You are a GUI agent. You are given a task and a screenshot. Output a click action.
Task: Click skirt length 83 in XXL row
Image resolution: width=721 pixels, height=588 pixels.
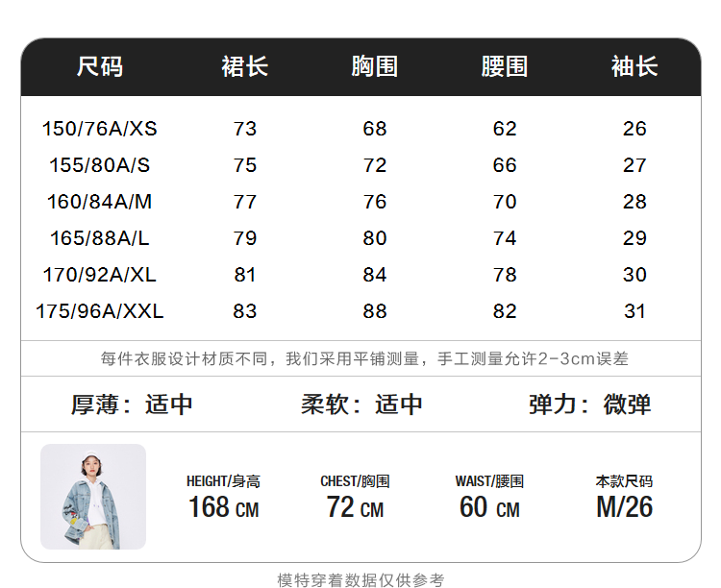[244, 311]
